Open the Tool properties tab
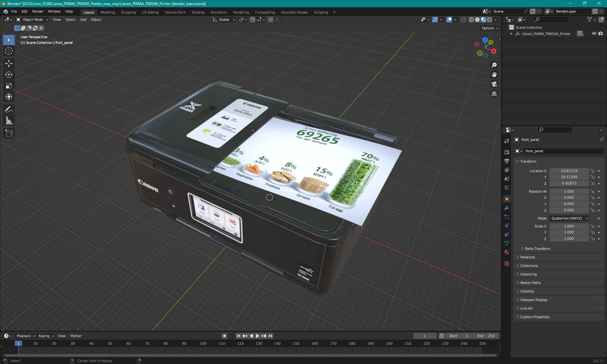The image size is (607, 364). point(507,141)
